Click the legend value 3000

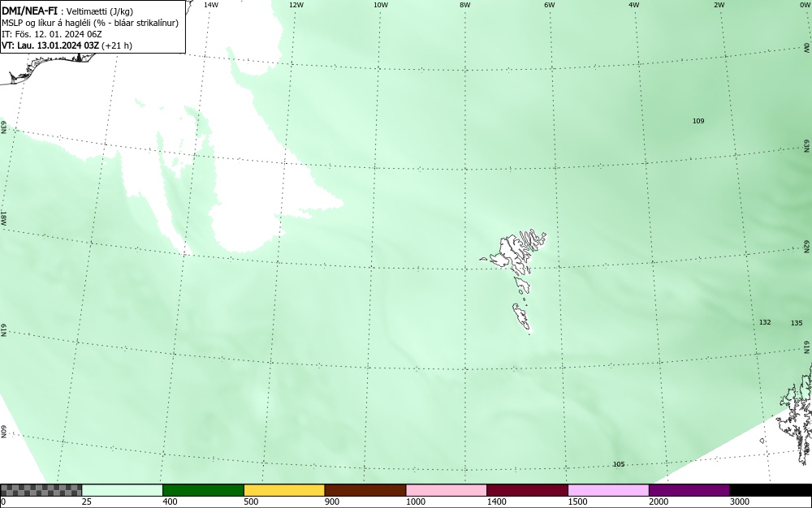point(740,502)
